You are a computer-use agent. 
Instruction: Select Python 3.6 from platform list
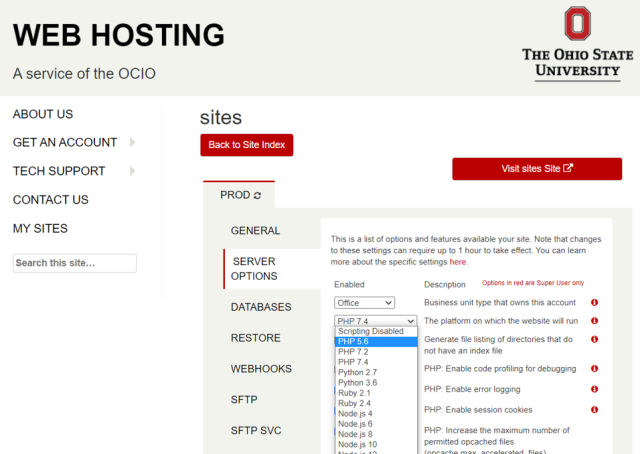(x=376, y=383)
